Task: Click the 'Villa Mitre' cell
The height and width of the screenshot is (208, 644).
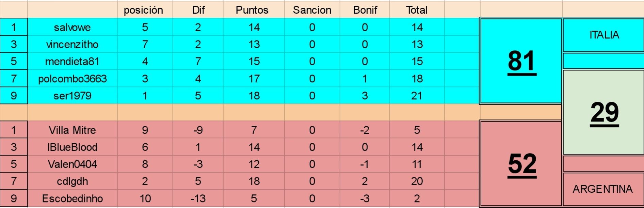Action: click(73, 130)
